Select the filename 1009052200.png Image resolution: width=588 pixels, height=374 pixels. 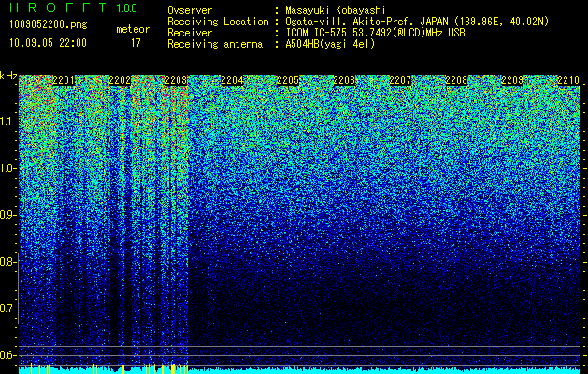tap(49, 24)
